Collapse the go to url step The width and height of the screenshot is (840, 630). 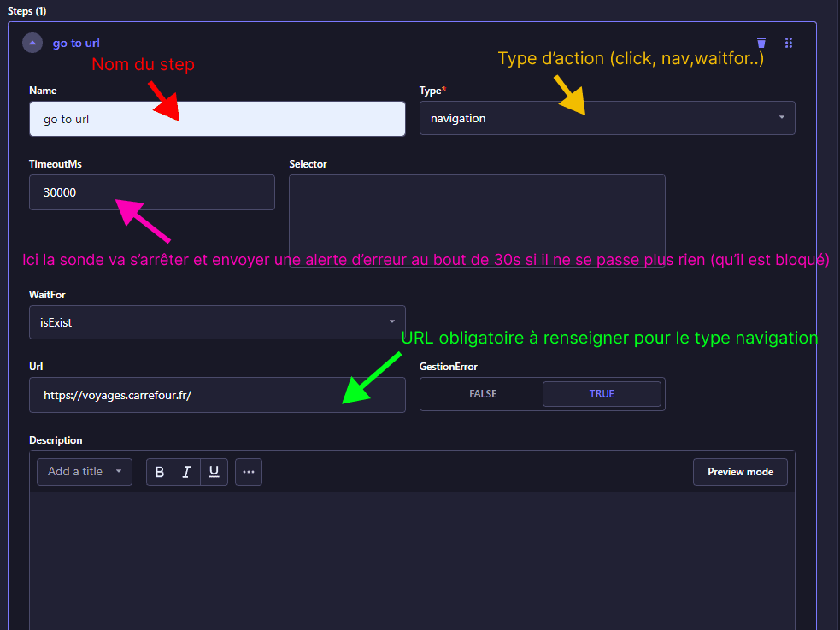32,43
